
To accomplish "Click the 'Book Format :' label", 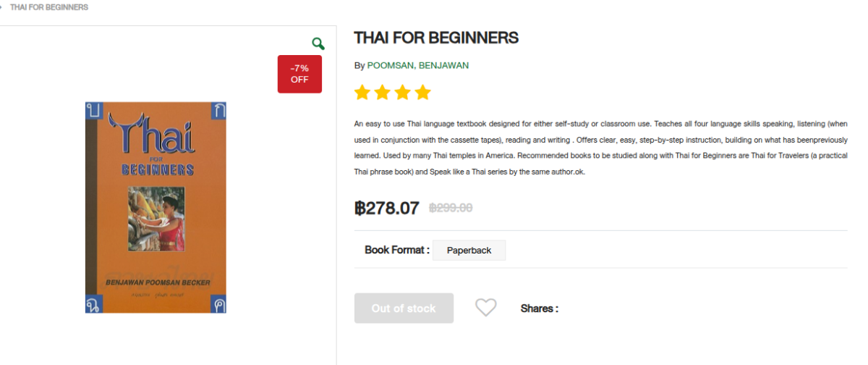I will (397, 250).
